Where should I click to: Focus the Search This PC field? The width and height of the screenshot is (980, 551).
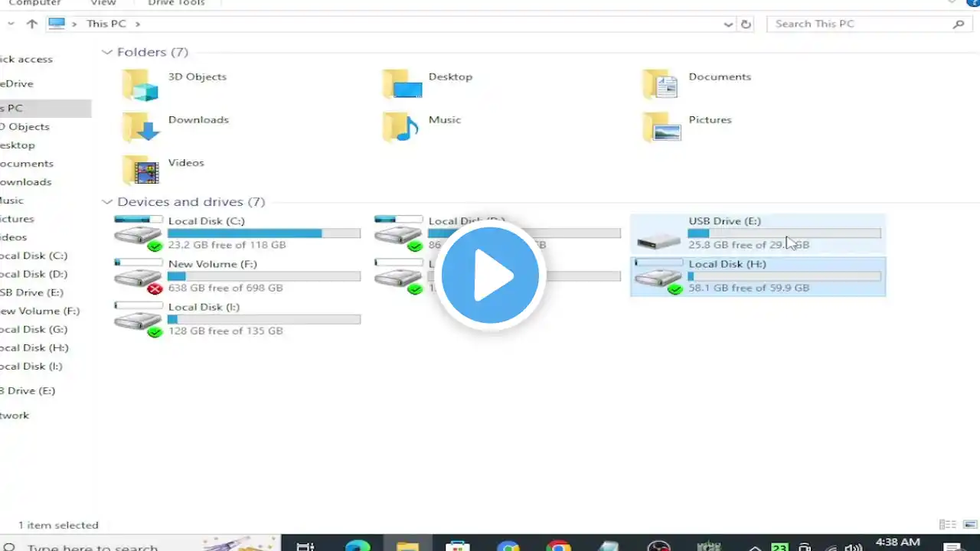[868, 24]
